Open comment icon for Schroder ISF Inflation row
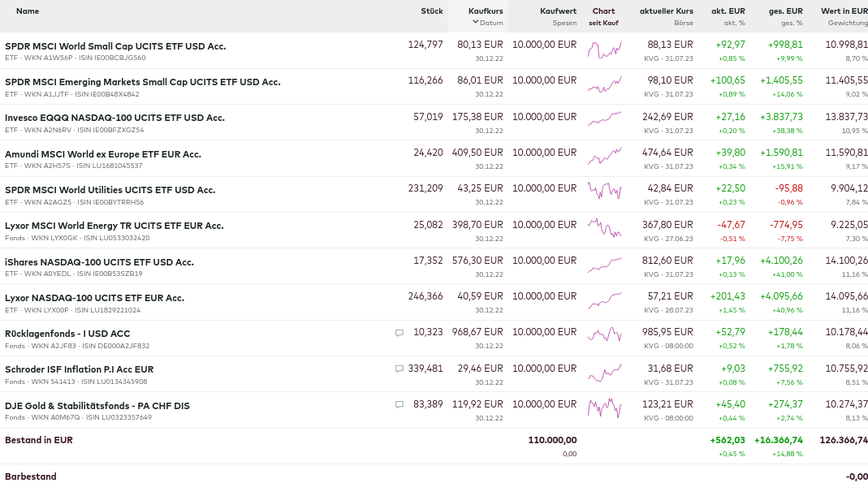Screen dimensions: 868x483 (399, 369)
